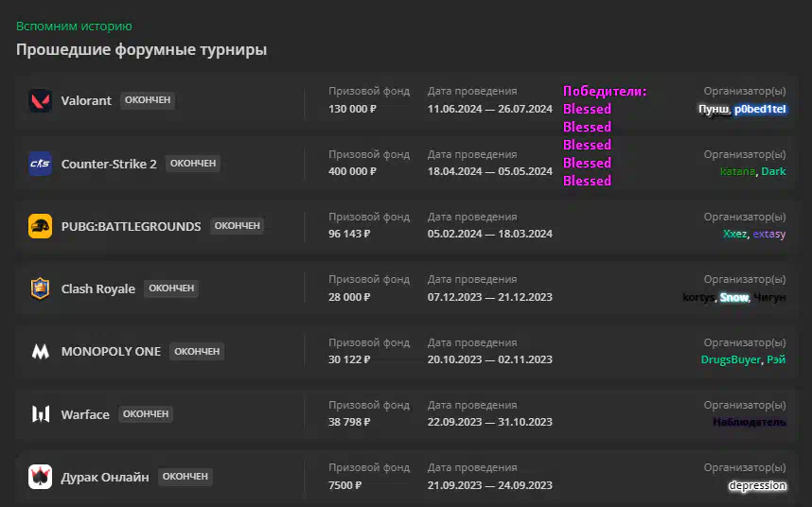Open organizer profile Пунш
This screenshot has width=812, height=507.
[x=715, y=109]
